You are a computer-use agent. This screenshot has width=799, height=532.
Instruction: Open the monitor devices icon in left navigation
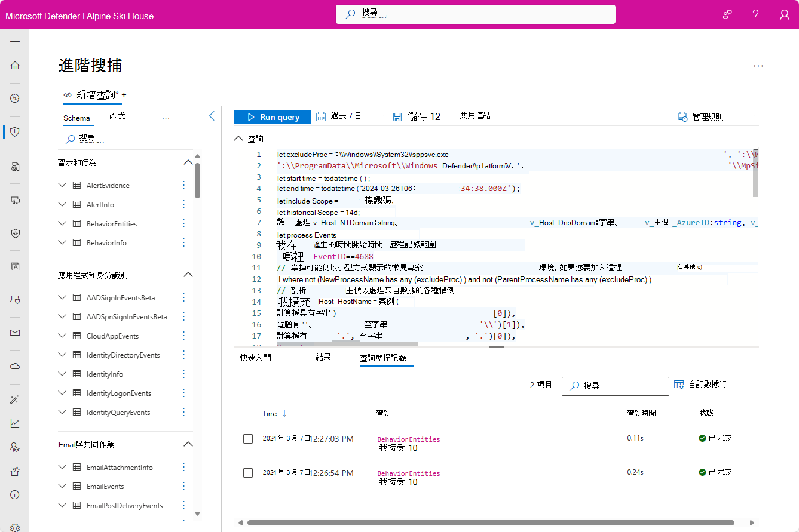click(x=15, y=200)
